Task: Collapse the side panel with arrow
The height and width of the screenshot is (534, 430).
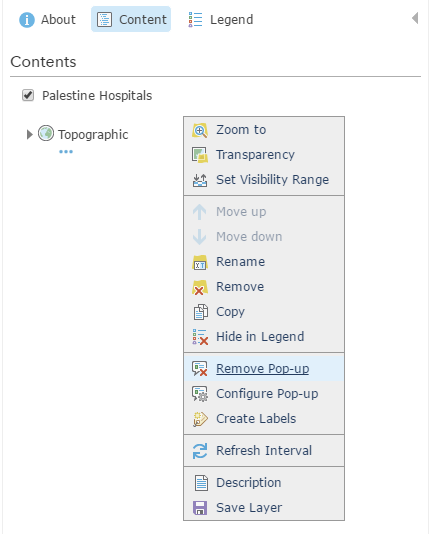Action: tap(415, 18)
